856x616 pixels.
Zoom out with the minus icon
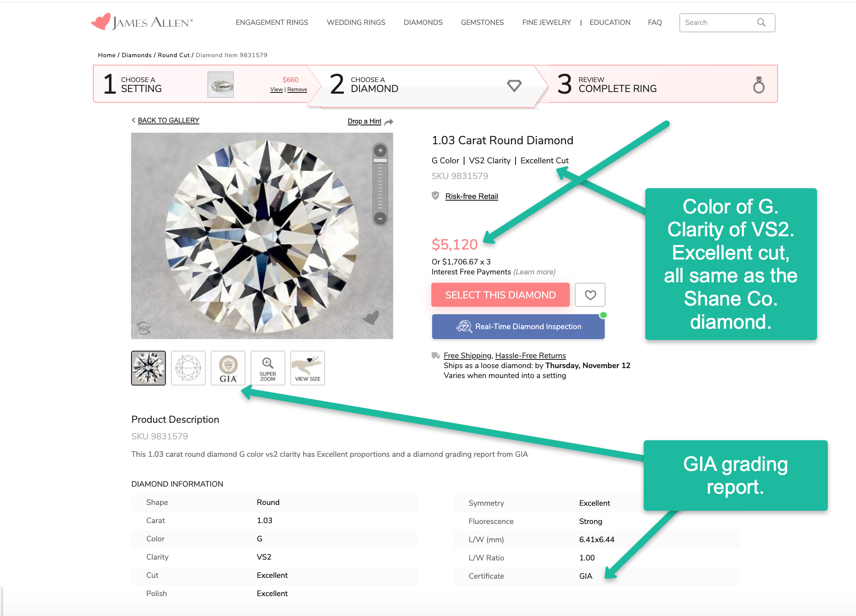380,218
